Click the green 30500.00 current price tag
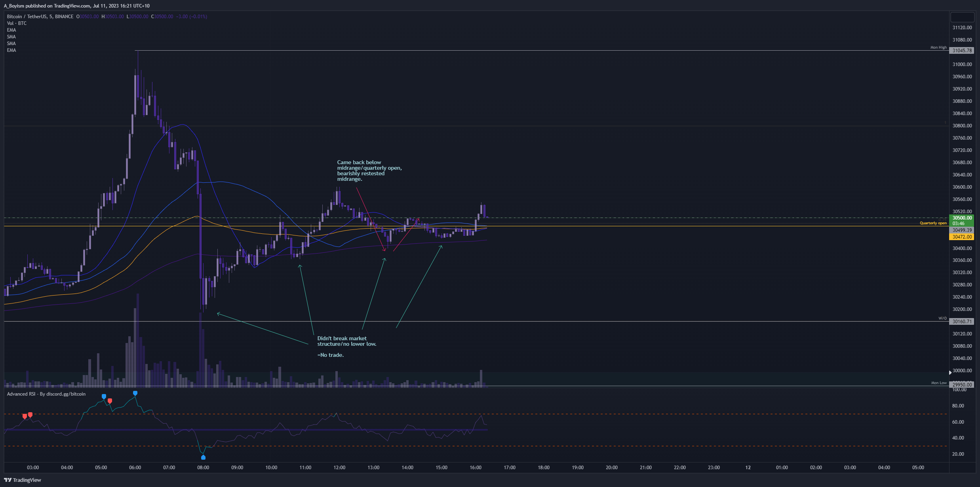 tap(962, 218)
